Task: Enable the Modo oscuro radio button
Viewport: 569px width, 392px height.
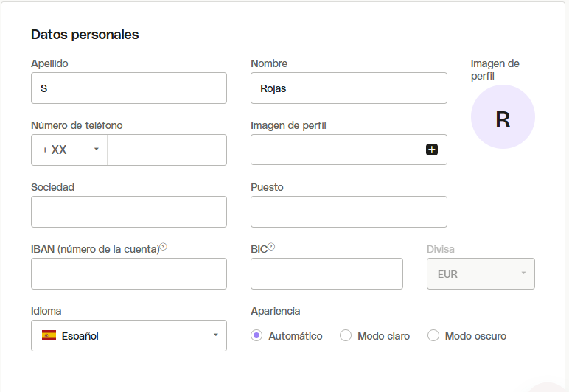Action: click(433, 336)
